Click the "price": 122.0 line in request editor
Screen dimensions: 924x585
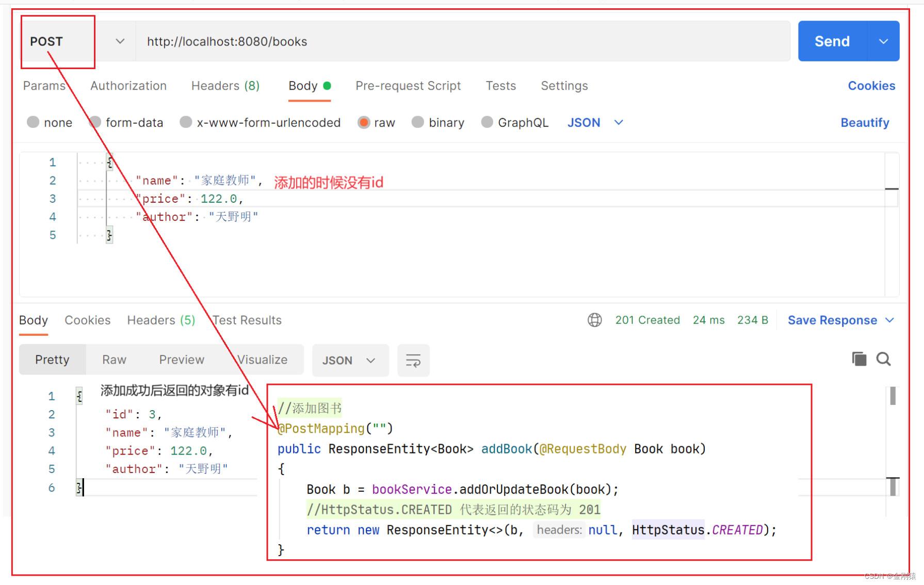click(x=189, y=199)
